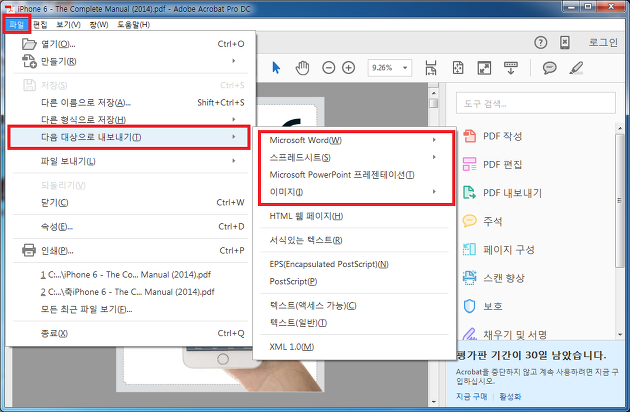Open the 보기(V) menu
The height and width of the screenshot is (412, 630).
point(68,25)
